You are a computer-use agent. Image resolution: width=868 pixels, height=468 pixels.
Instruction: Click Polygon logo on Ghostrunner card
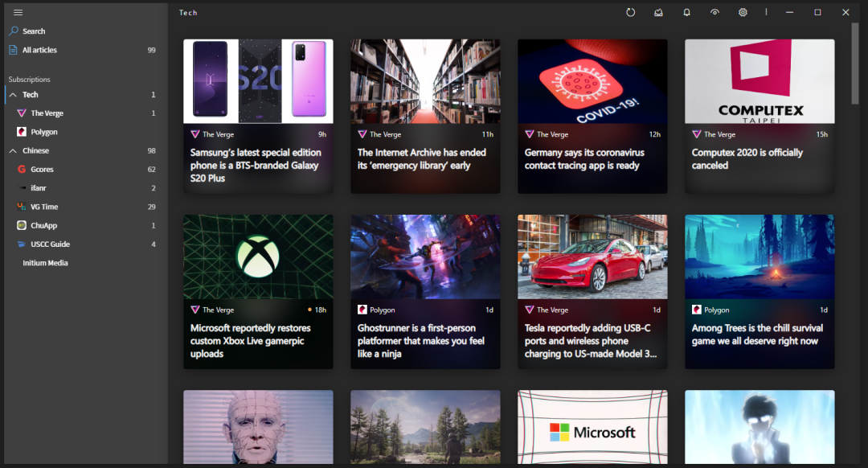coord(362,310)
